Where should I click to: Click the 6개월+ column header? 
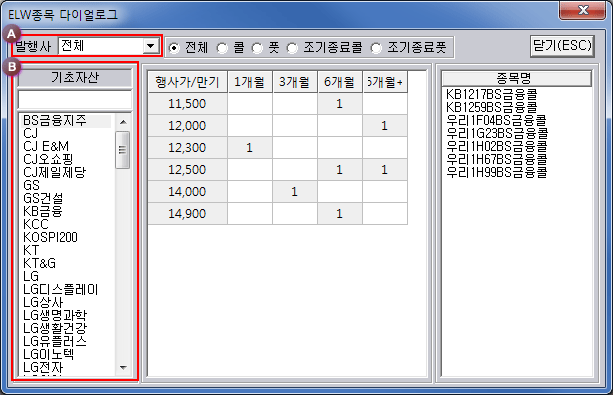[x=385, y=82]
